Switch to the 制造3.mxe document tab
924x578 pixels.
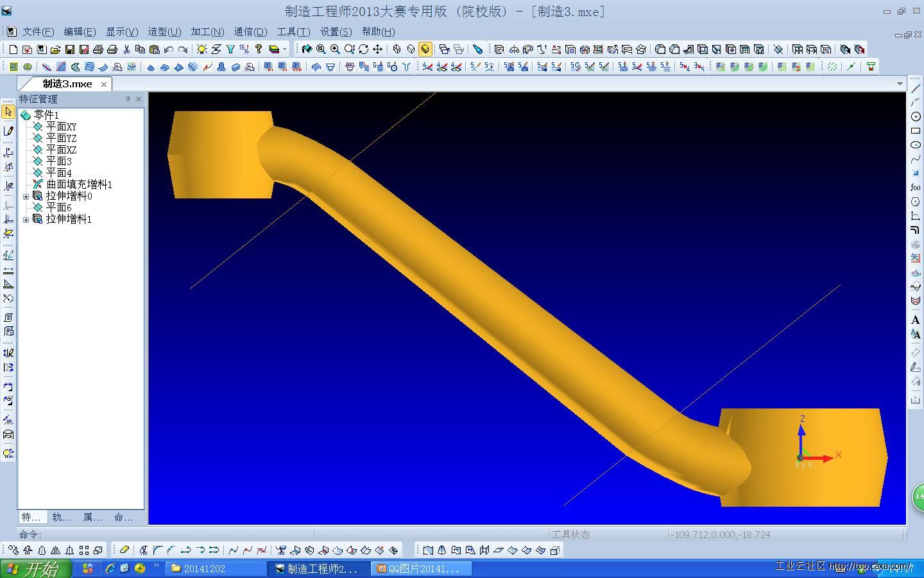[67, 83]
